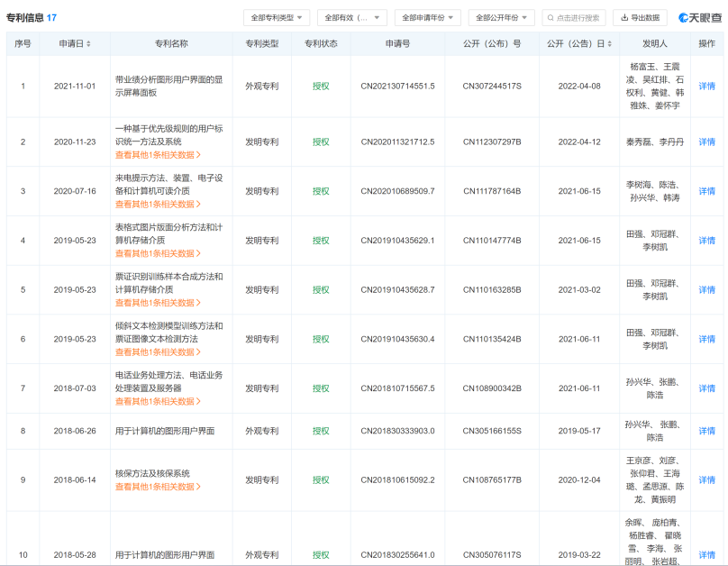Open 详情 for patent row 1
Screen dimensions: 728x566
pyautogui.click(x=706, y=87)
